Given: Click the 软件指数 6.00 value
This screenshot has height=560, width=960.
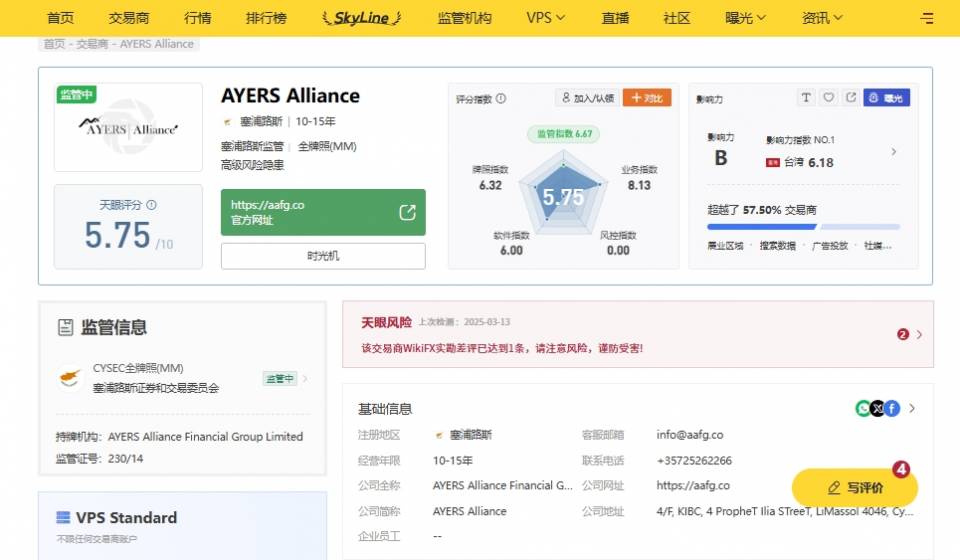Looking at the screenshot, I should pyautogui.click(x=511, y=250).
